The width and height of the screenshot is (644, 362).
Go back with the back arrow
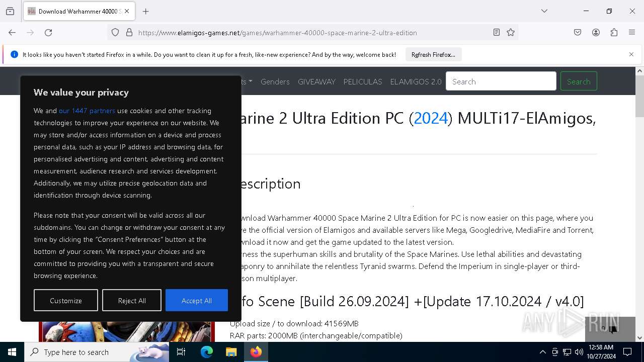coord(12,33)
